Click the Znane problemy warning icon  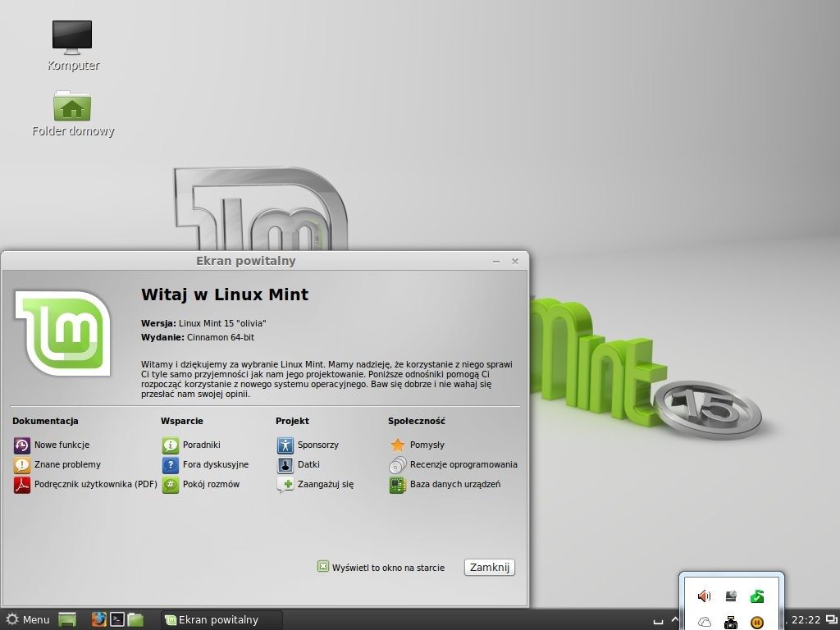click(x=22, y=464)
